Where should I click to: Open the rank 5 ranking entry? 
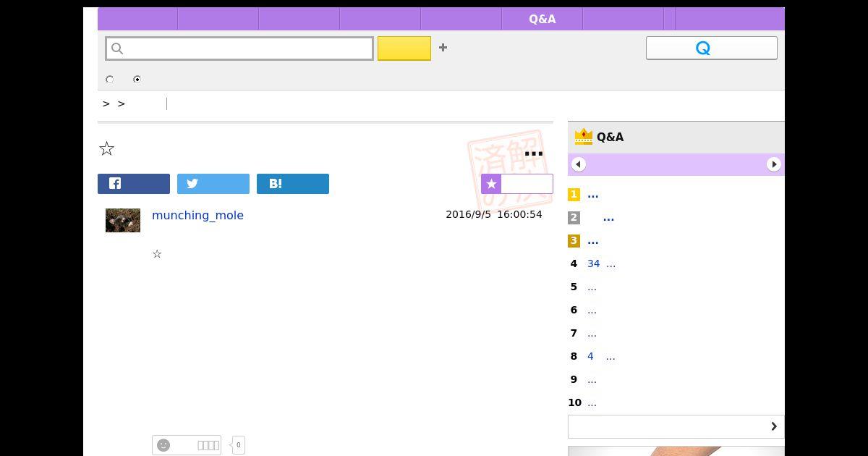click(x=592, y=287)
